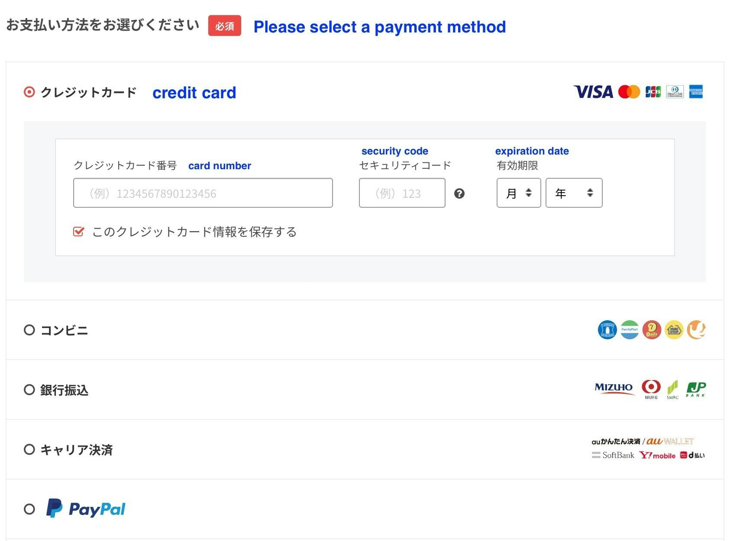Image resolution: width=756 pixels, height=541 pixels.
Task: Click the American Express logo
Action: tap(696, 92)
